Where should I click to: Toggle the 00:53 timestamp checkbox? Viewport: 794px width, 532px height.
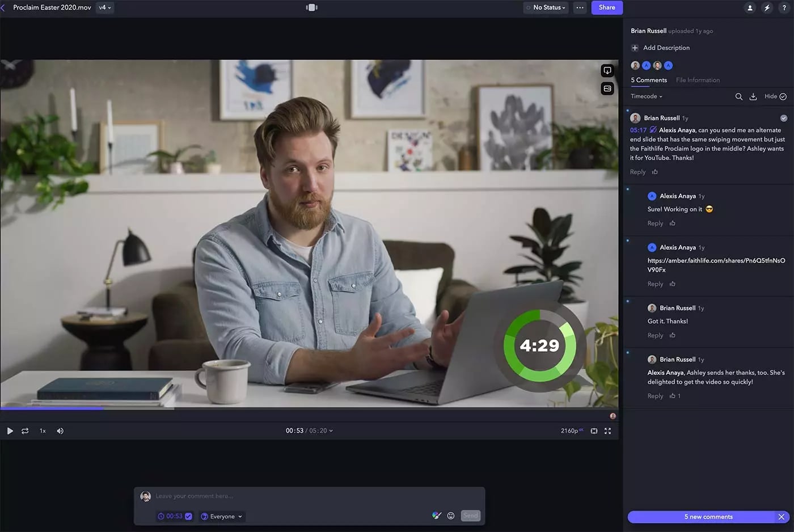[x=188, y=516]
